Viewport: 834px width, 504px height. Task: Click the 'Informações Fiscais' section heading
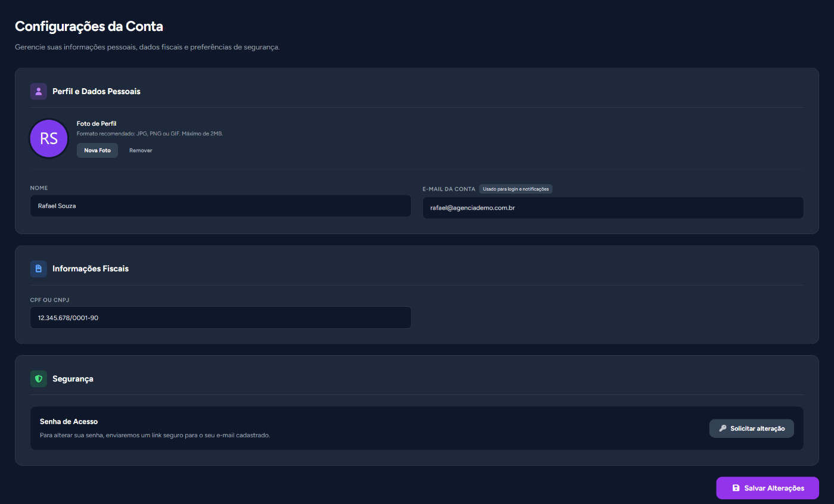pyautogui.click(x=91, y=269)
